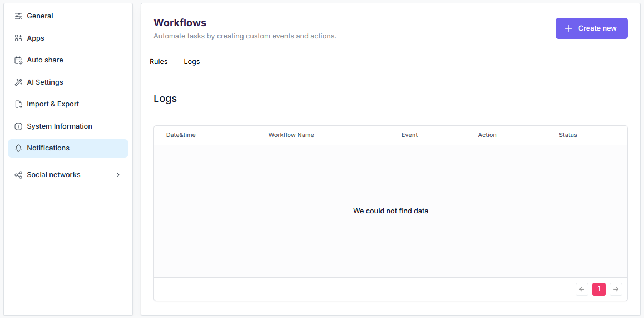Click the Date&time column header
Screen dimensions: 644x318
pos(181,135)
